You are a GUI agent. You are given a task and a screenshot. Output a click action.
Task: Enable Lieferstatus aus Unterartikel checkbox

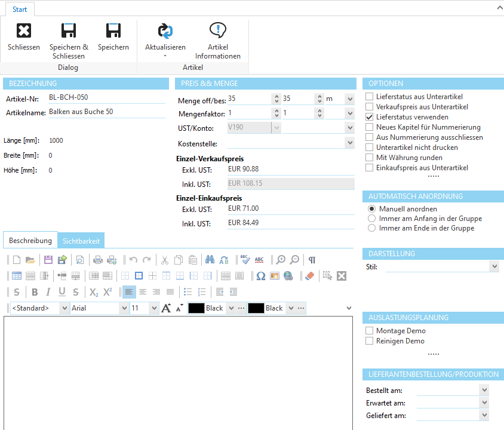370,97
